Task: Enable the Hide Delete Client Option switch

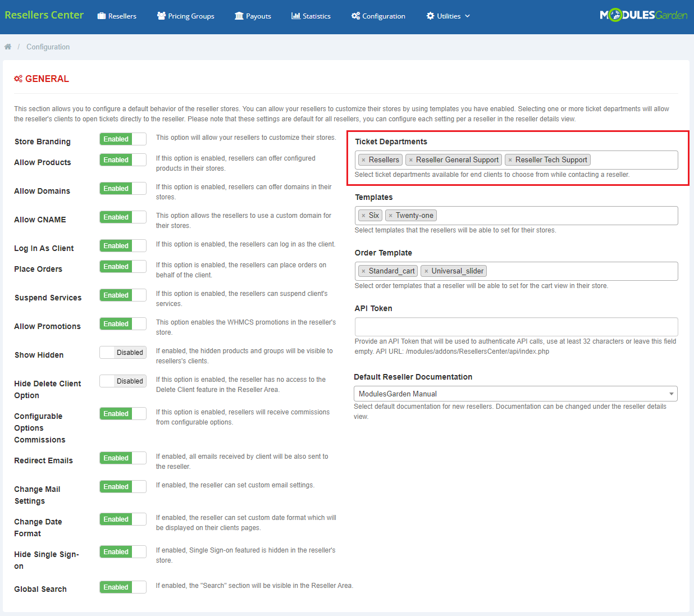Action: pyautogui.click(x=123, y=381)
